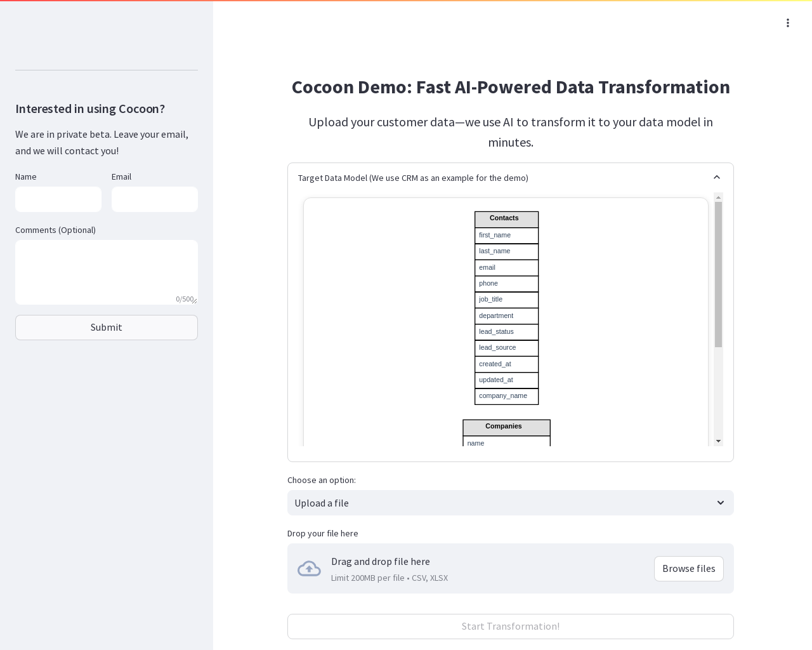This screenshot has width=812, height=650.
Task: Click into the Comments (Optional) textarea
Action: [x=107, y=272]
